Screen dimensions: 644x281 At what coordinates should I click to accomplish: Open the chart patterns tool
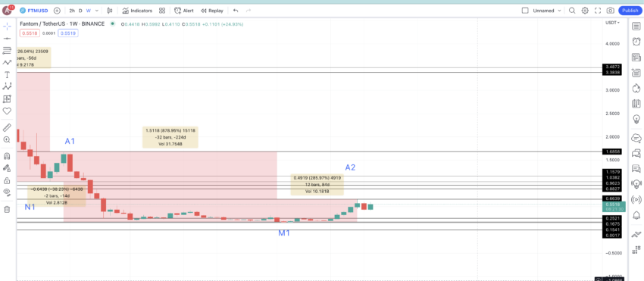click(x=7, y=86)
